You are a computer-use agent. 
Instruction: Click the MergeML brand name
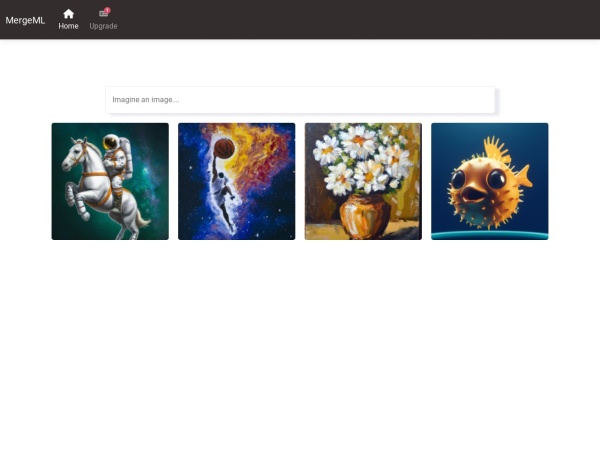coord(25,20)
